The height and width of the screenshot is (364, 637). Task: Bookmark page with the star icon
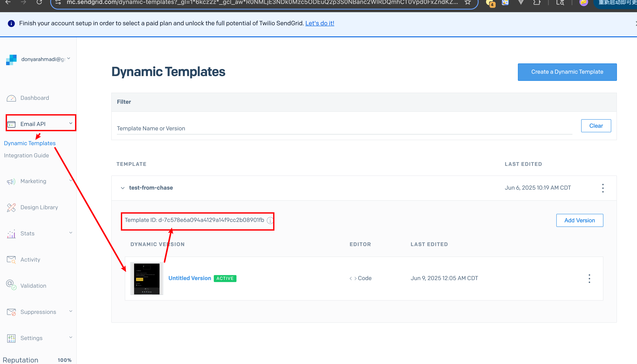coord(468,2)
